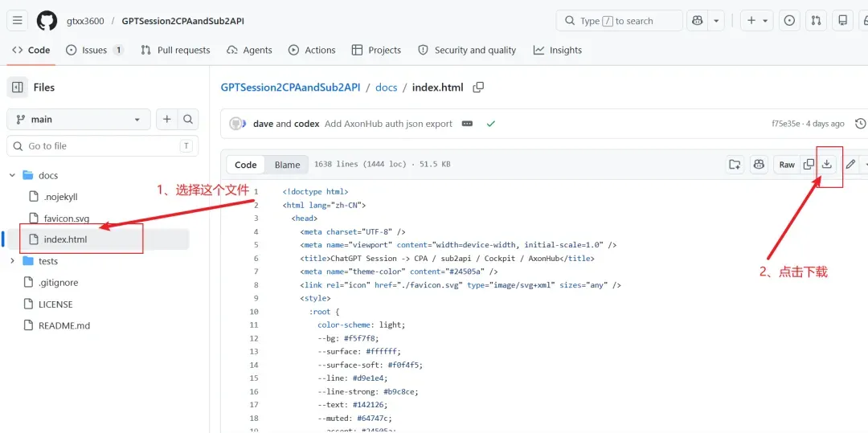Open docs breadcrumb link
868x433 pixels.
click(387, 88)
